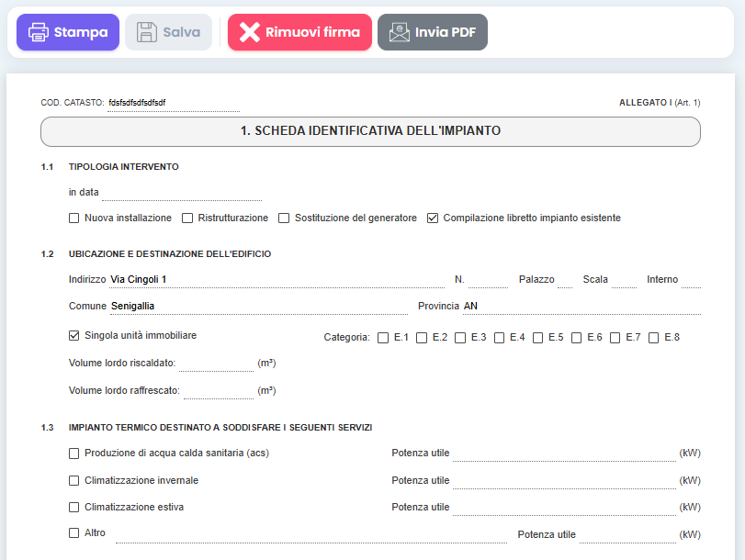Click the Invia PDF button text
Viewport: 745px width, 560px height.
coord(446,32)
